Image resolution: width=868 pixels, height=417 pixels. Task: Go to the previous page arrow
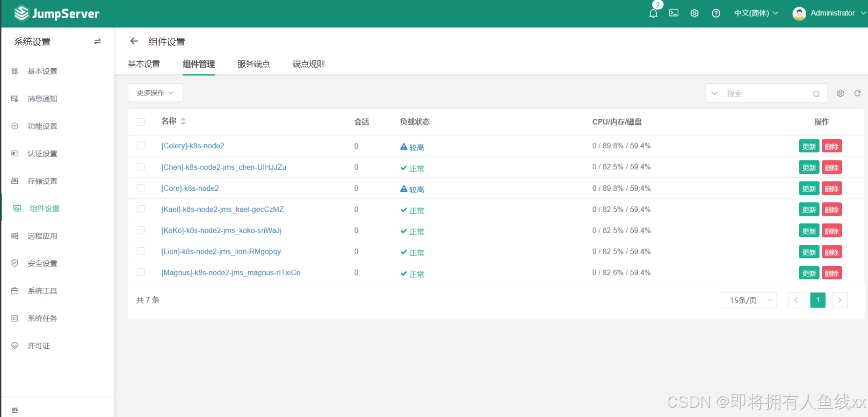point(796,300)
